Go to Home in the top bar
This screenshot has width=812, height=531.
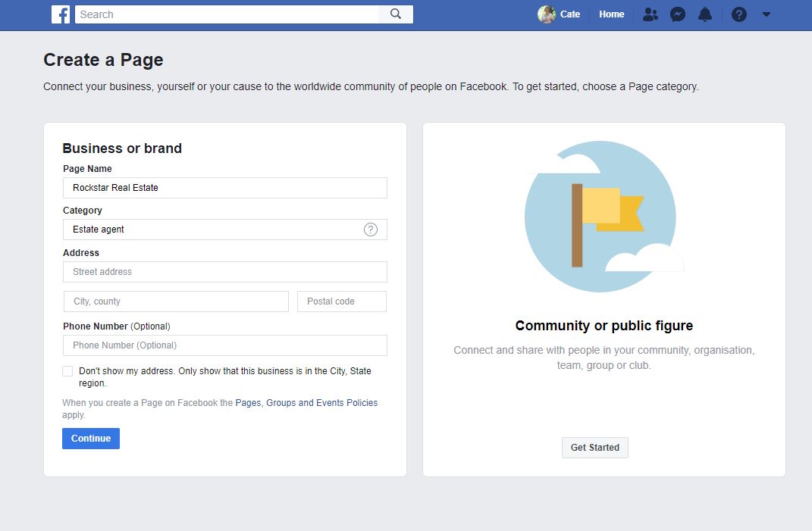tap(612, 14)
